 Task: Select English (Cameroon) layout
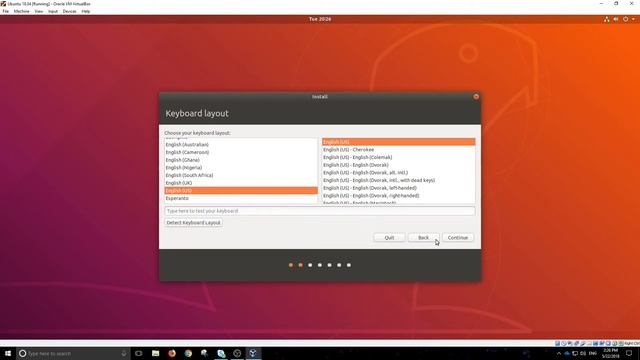point(241,152)
